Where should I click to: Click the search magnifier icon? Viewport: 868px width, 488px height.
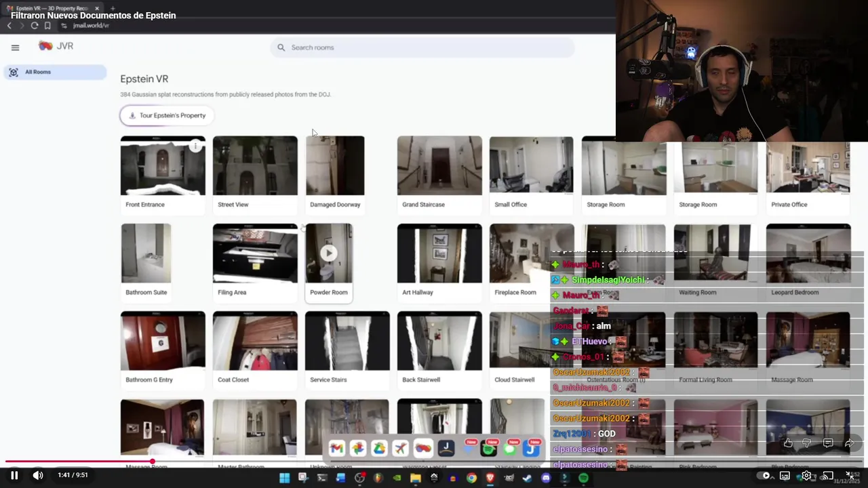click(x=281, y=47)
